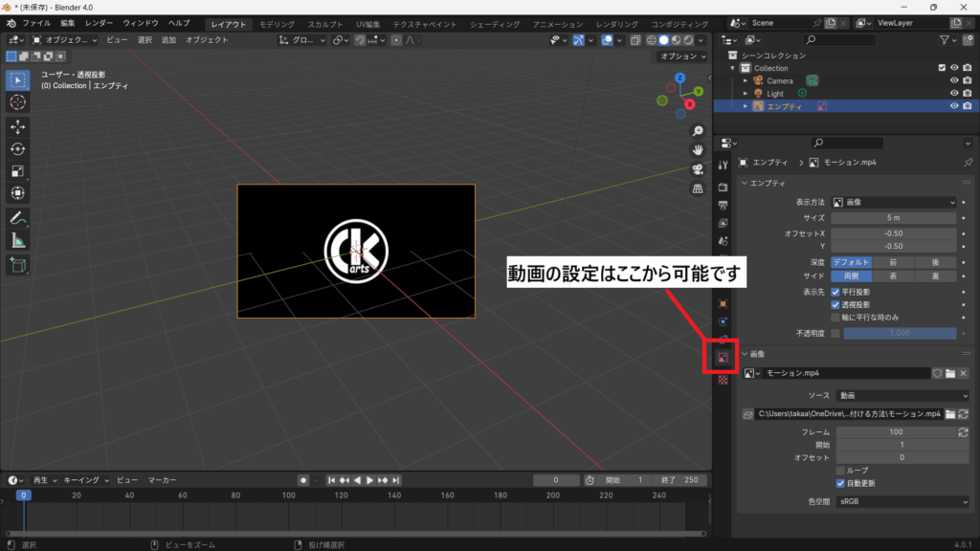This screenshot has height=551, width=980.
Task: Select the Measure tool
Action: (x=18, y=241)
